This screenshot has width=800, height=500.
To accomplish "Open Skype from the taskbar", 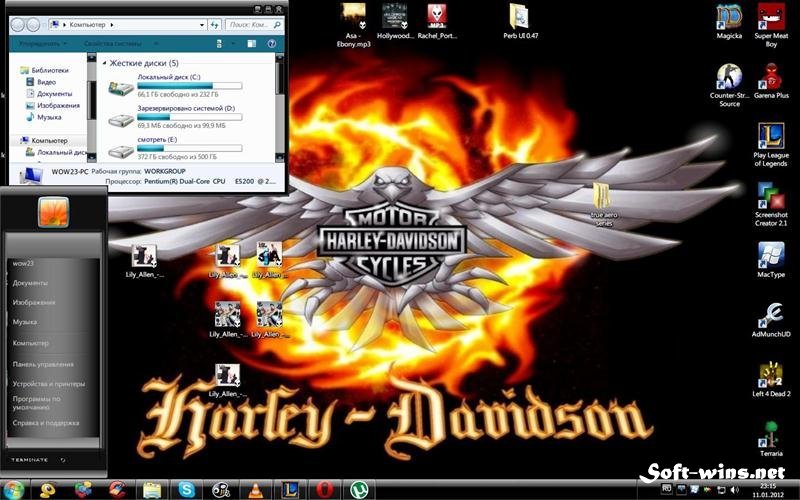I will pyautogui.click(x=187, y=490).
